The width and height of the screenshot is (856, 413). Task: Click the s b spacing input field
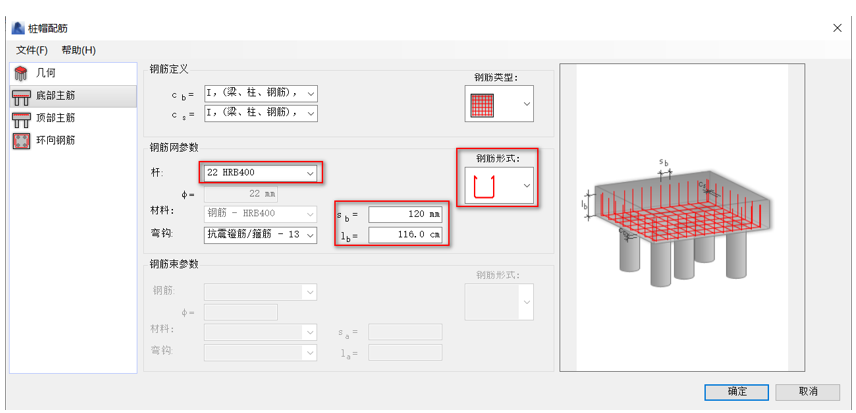(x=407, y=214)
